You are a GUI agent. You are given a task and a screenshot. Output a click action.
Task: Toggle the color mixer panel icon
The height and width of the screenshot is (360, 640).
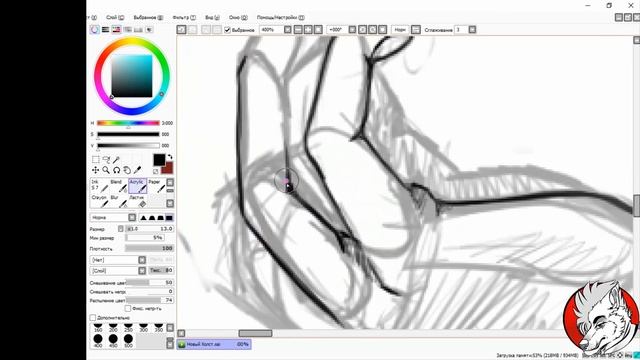tap(127, 29)
